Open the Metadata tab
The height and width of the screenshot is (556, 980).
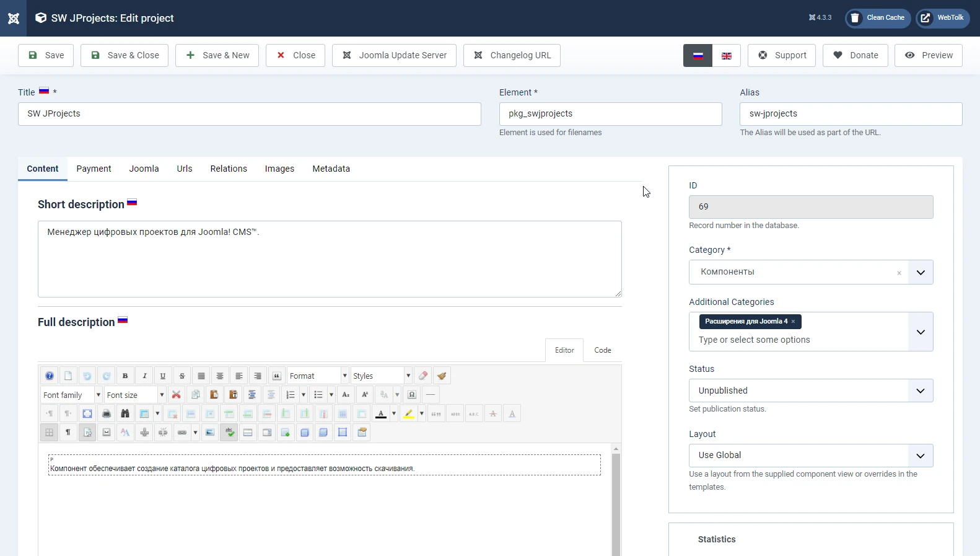331,169
